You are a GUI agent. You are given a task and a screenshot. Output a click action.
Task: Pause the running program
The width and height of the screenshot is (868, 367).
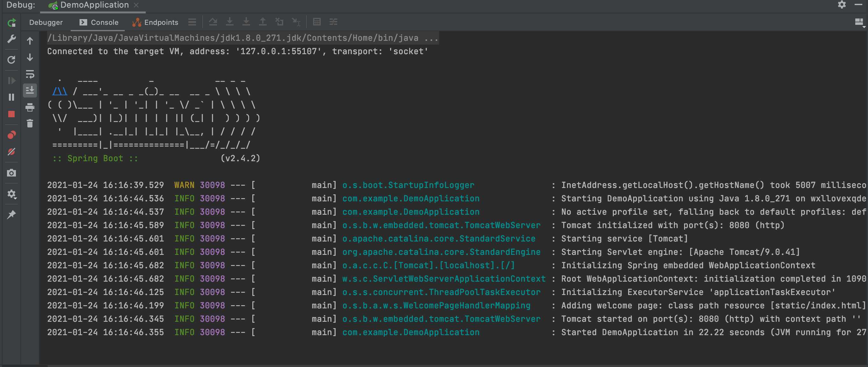click(11, 97)
